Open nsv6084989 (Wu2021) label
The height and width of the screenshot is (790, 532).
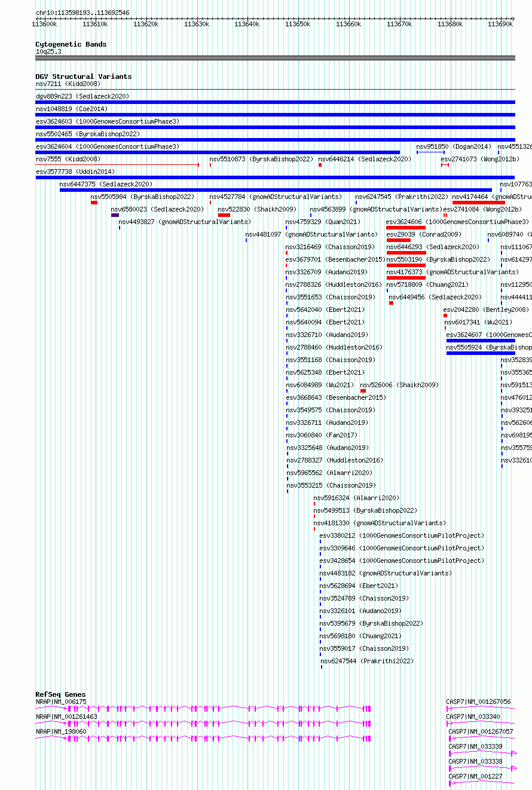coord(319,385)
